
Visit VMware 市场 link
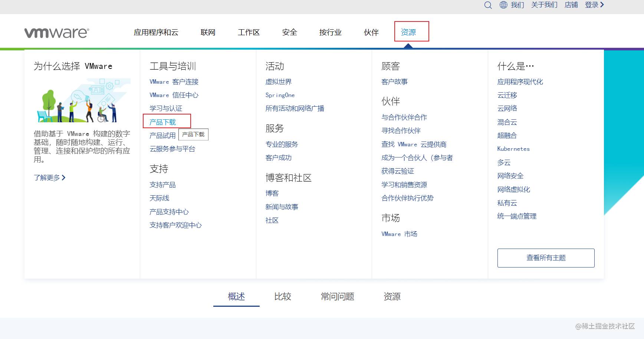(x=399, y=234)
